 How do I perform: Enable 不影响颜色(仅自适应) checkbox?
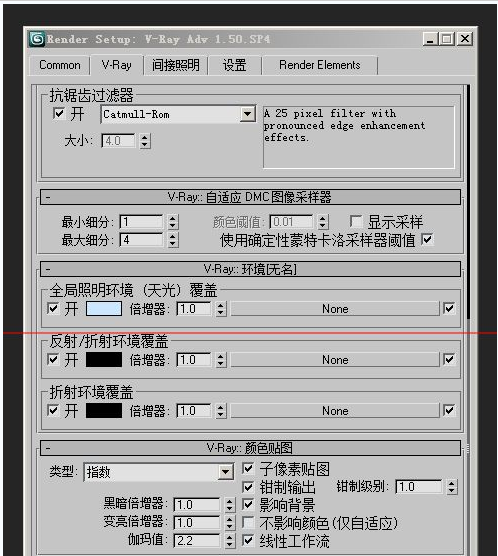tap(248, 523)
